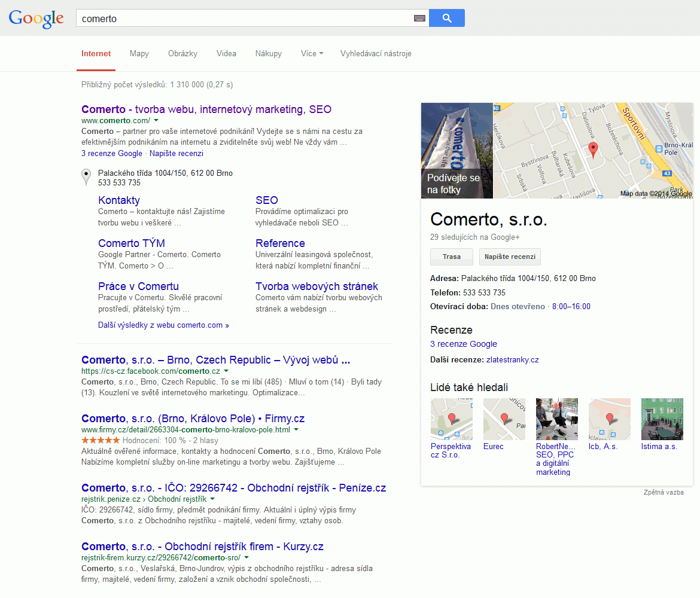Expand green arrow next to www.comerto.com/
700x598 pixels.
coord(156,121)
